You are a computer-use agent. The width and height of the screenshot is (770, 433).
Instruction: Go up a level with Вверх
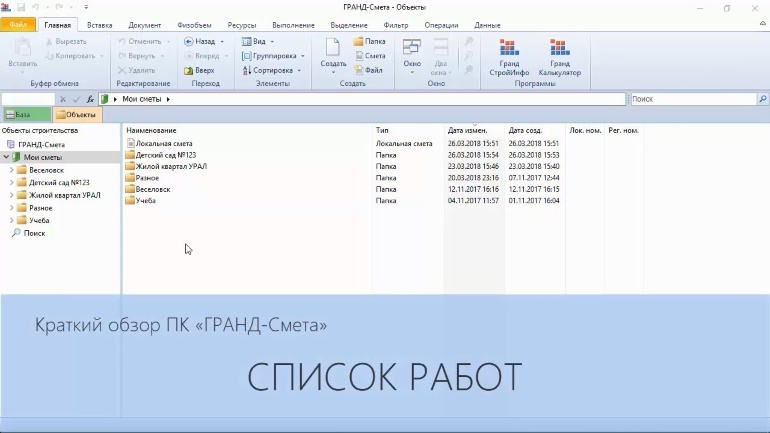(x=199, y=70)
